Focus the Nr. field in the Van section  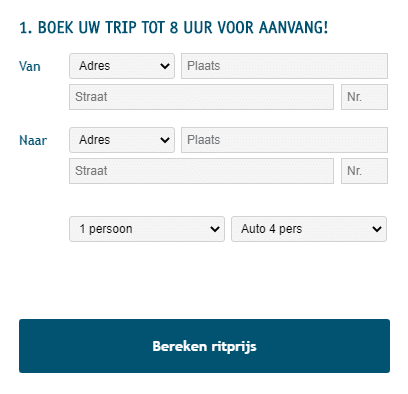pos(364,97)
